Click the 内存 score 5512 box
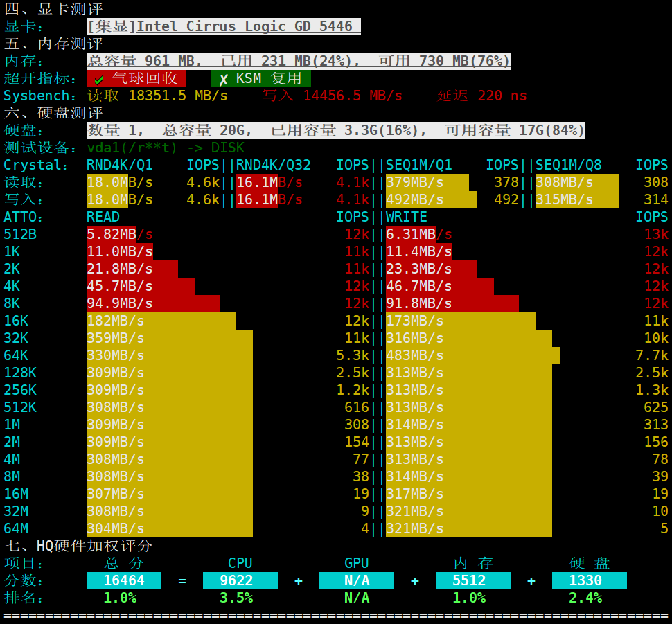The width and height of the screenshot is (672, 624). 473,580
